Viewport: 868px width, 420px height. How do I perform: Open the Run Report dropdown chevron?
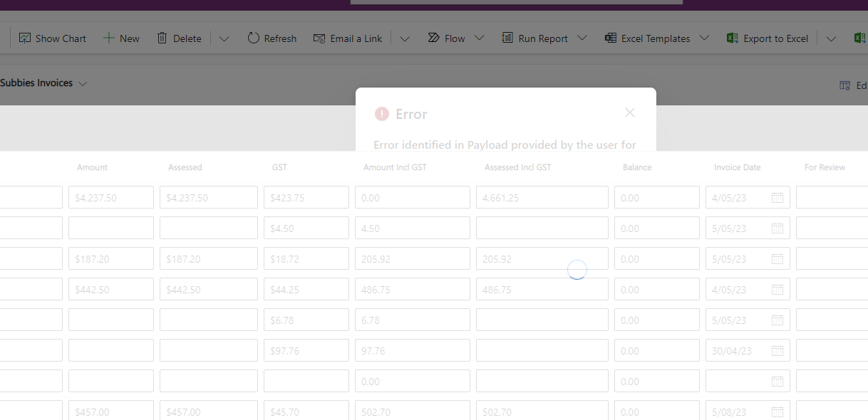(582, 38)
